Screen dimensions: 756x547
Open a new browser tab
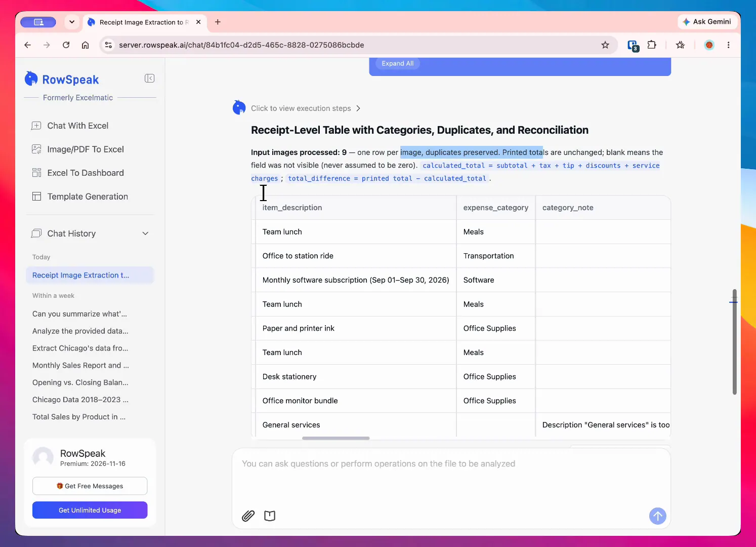pos(218,22)
